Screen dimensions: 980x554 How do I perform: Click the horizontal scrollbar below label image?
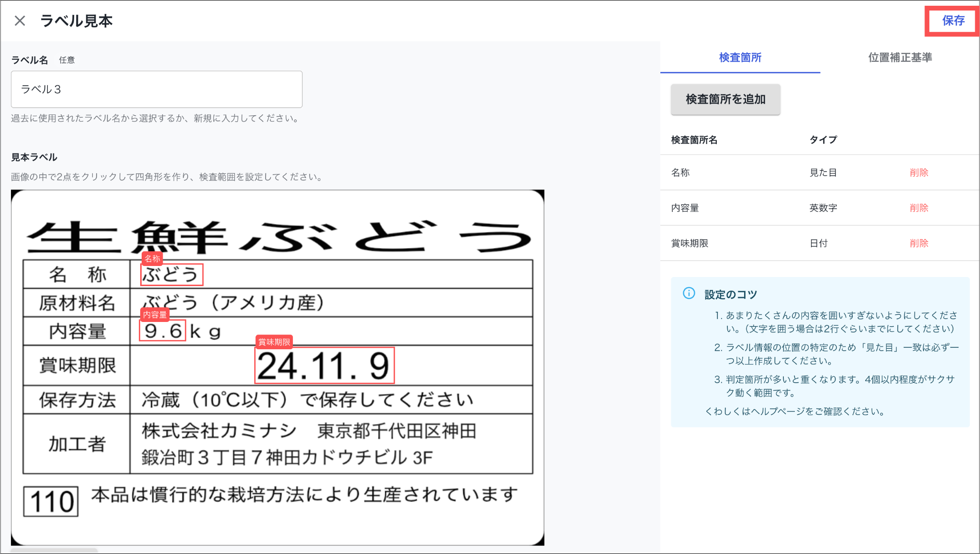click(55, 551)
